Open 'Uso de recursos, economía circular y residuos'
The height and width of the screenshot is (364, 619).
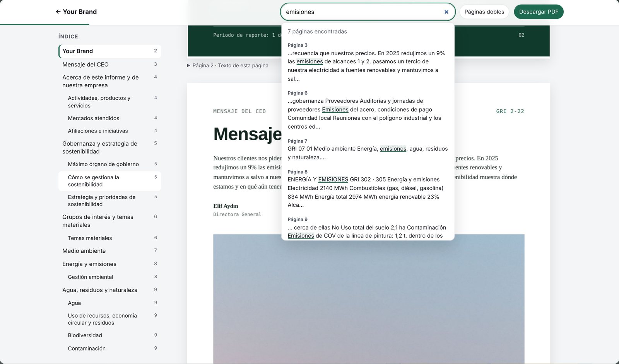click(x=109, y=319)
